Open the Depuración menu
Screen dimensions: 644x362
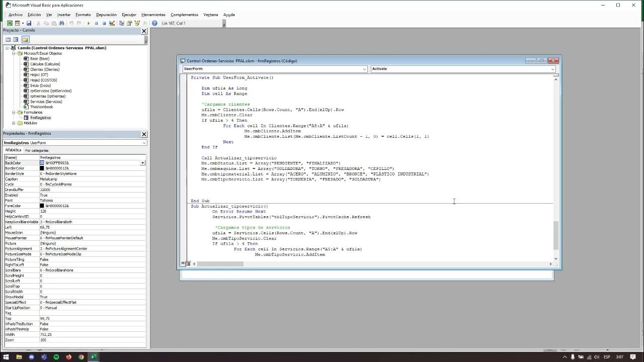tap(106, 15)
